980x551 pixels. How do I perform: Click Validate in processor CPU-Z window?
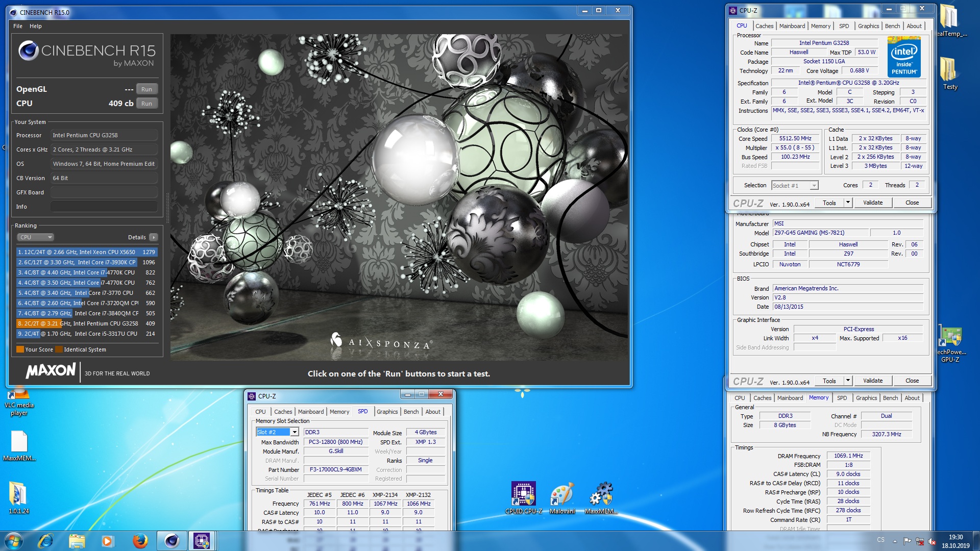pyautogui.click(x=872, y=203)
